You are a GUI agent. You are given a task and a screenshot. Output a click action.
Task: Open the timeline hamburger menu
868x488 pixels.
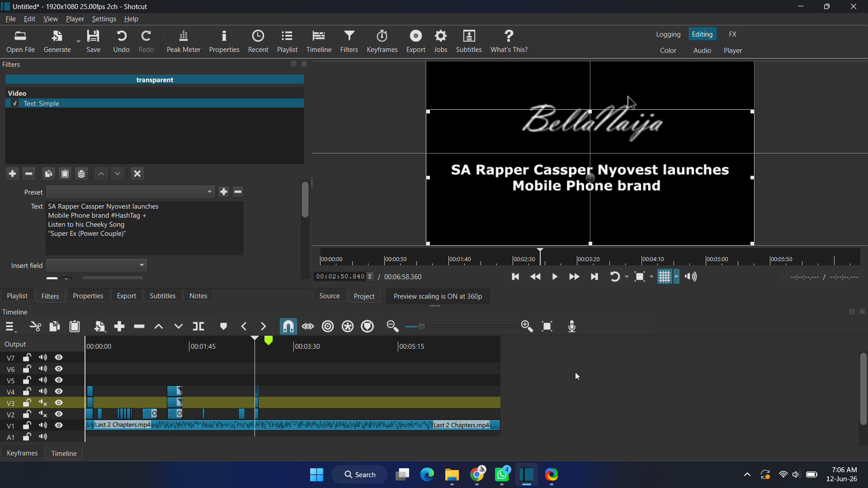[10, 326]
